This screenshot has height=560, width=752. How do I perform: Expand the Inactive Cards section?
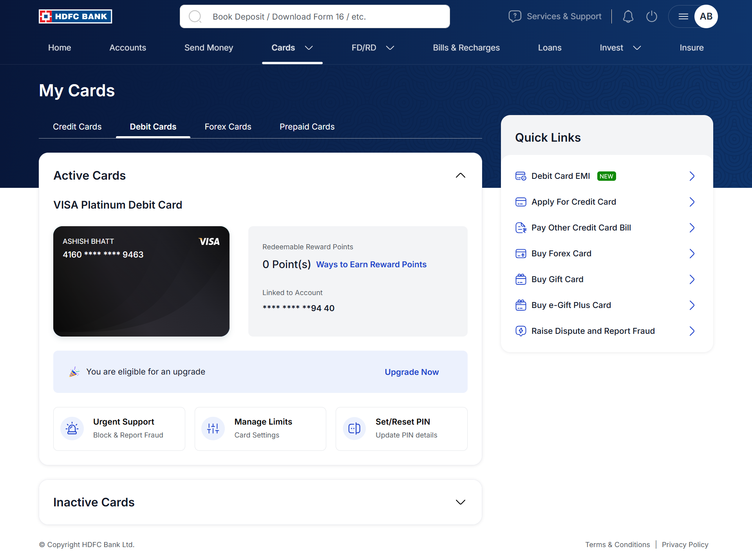461,502
